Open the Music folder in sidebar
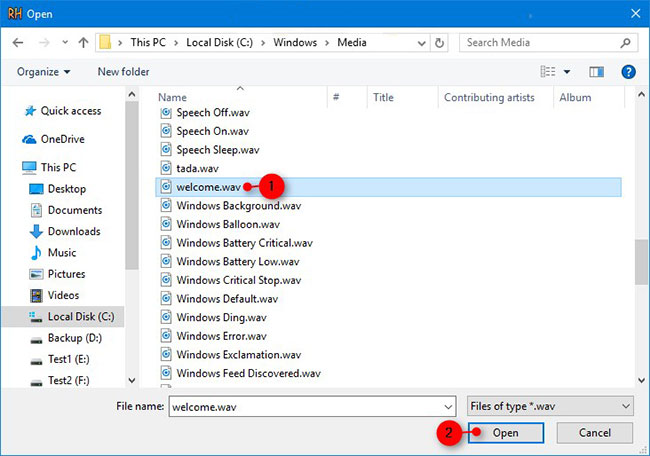The image size is (650, 456). pos(53,252)
